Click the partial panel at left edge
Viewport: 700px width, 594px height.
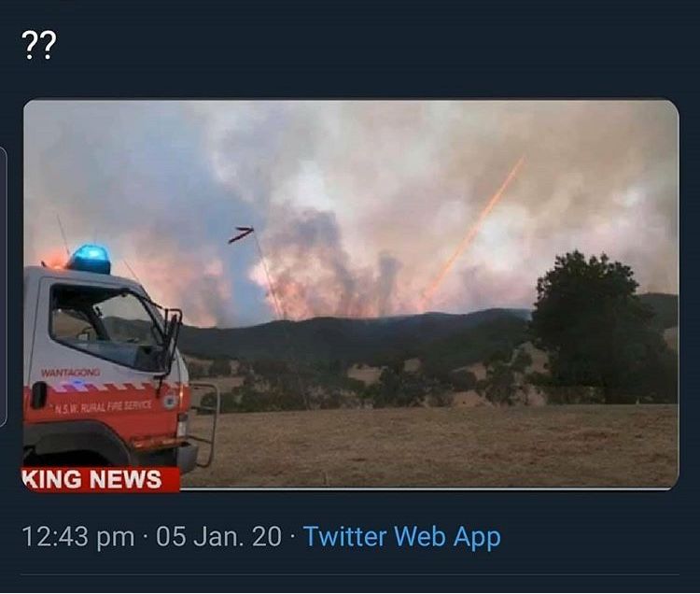(3, 286)
